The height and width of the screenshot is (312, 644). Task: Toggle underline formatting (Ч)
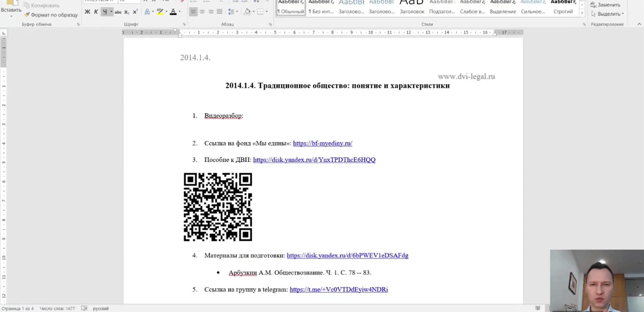[x=105, y=12]
